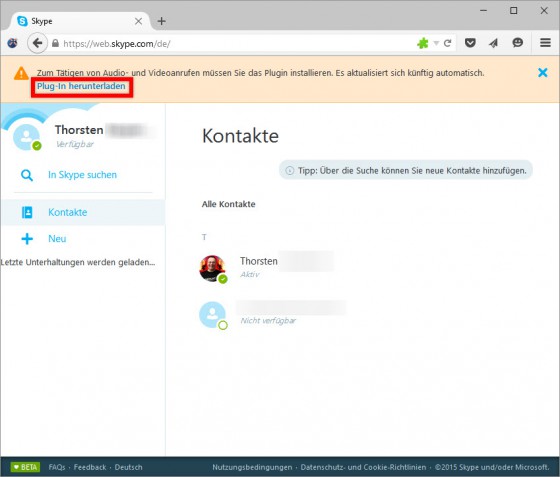Screen dimensions: 560x477
Task: Click the Deutsch language link
Action: click(x=129, y=467)
